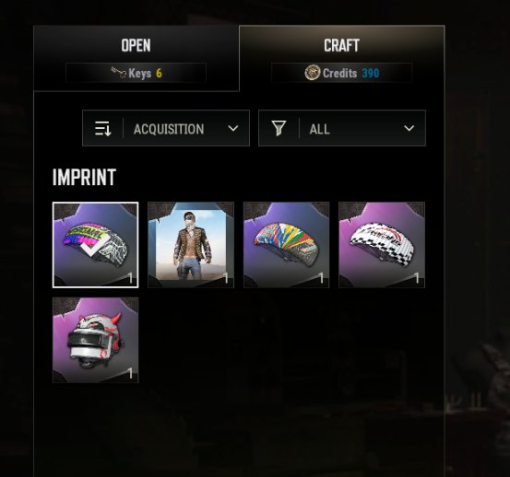The width and height of the screenshot is (510, 477).
Task: Click the credits coin icon
Action: [312, 73]
